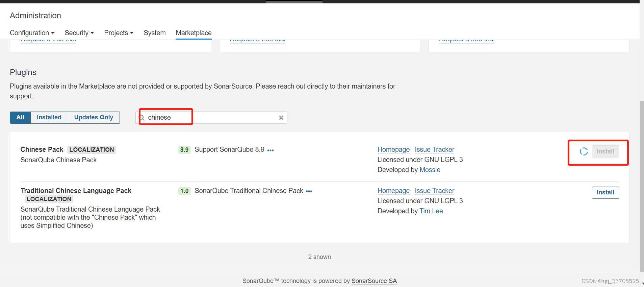644x287 pixels.
Task: Click the 8.9 version badge
Action: pos(184,150)
